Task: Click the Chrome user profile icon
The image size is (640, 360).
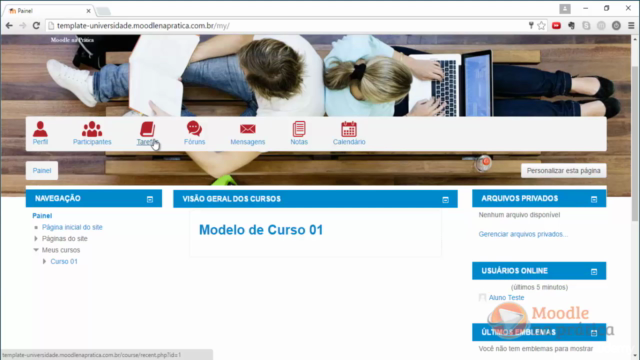Action: pos(565,9)
